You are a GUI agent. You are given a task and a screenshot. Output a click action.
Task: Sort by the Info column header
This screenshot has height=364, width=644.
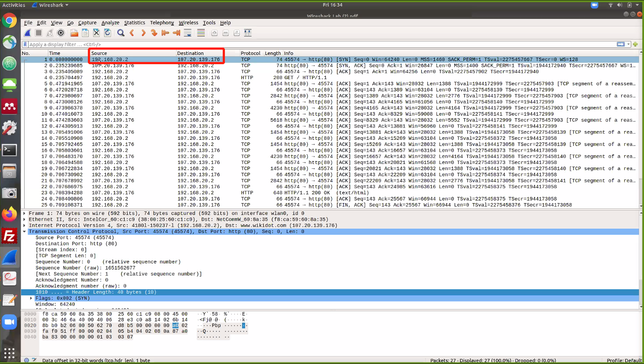(460, 53)
